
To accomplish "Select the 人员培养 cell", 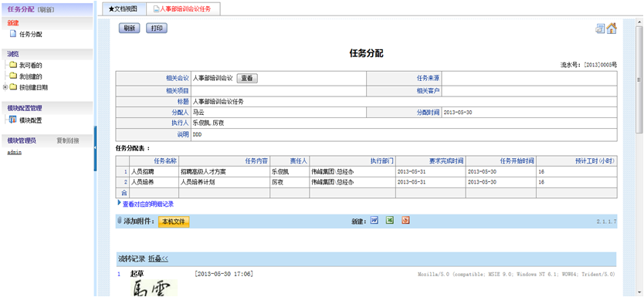I will tap(154, 183).
